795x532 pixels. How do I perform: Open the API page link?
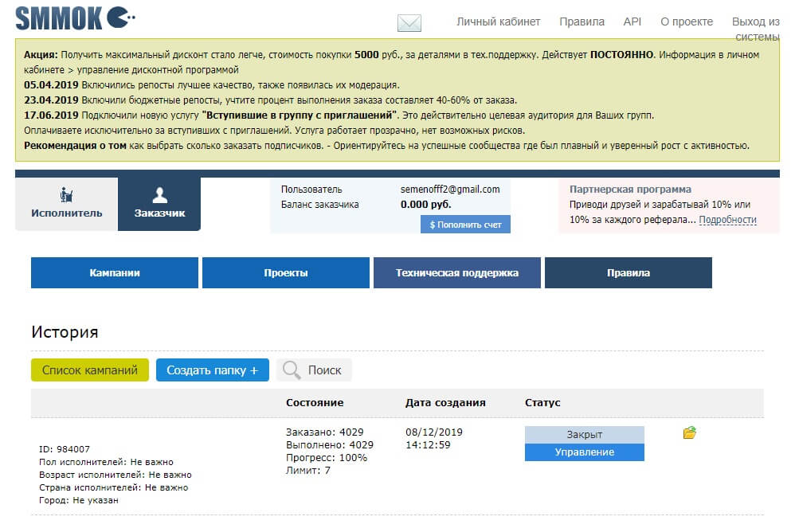[x=632, y=22]
